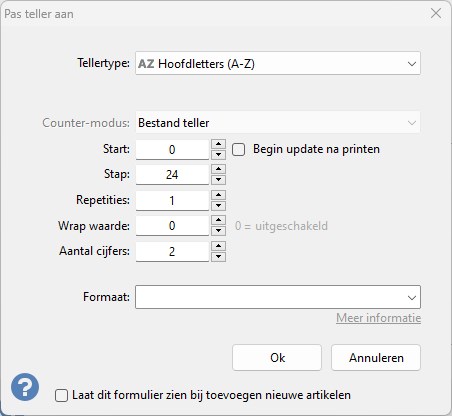452x416 pixels.
Task: Open the Counter-modus dropdown
Action: [x=278, y=123]
